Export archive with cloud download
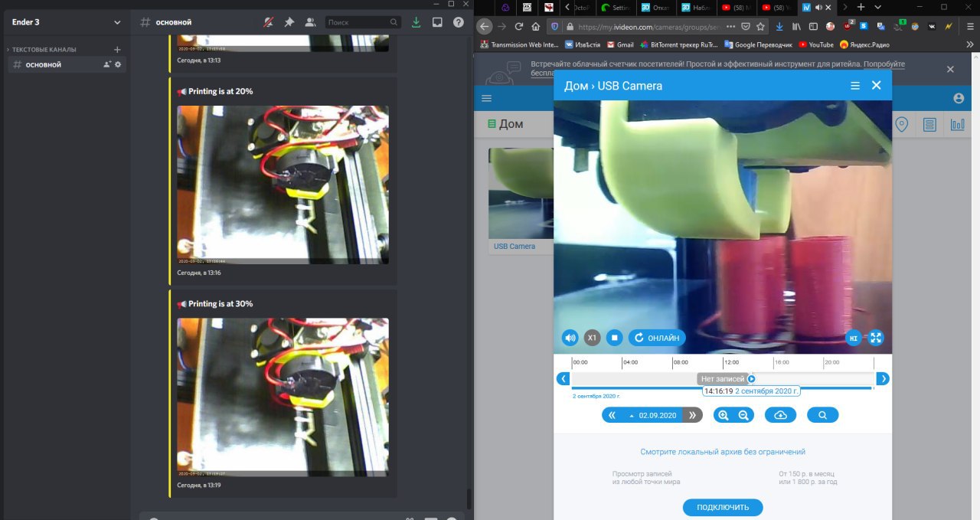Image resolution: width=980 pixels, height=520 pixels. (780, 415)
